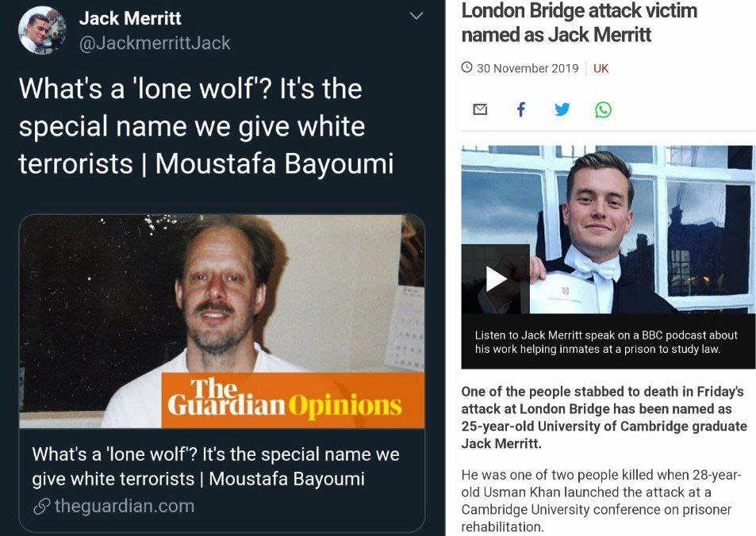The width and height of the screenshot is (756, 536).
Task: Click the 30 November 2019 date
Action: [x=528, y=68]
